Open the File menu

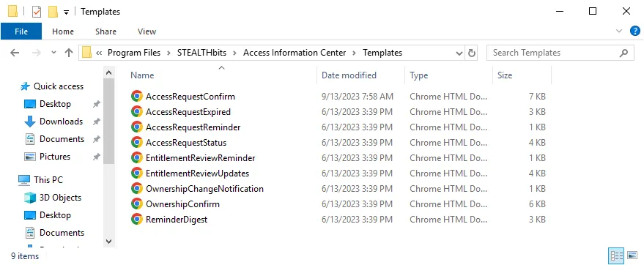21,31
